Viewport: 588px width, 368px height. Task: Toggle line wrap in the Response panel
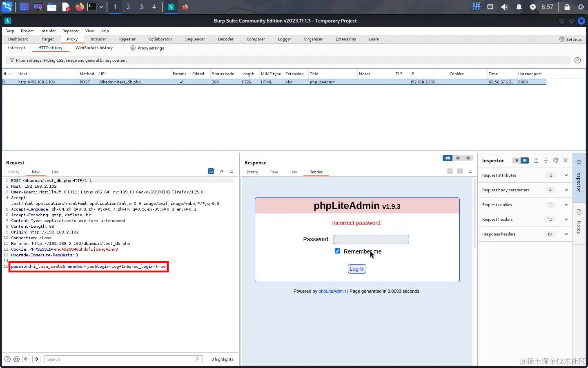pos(450,171)
